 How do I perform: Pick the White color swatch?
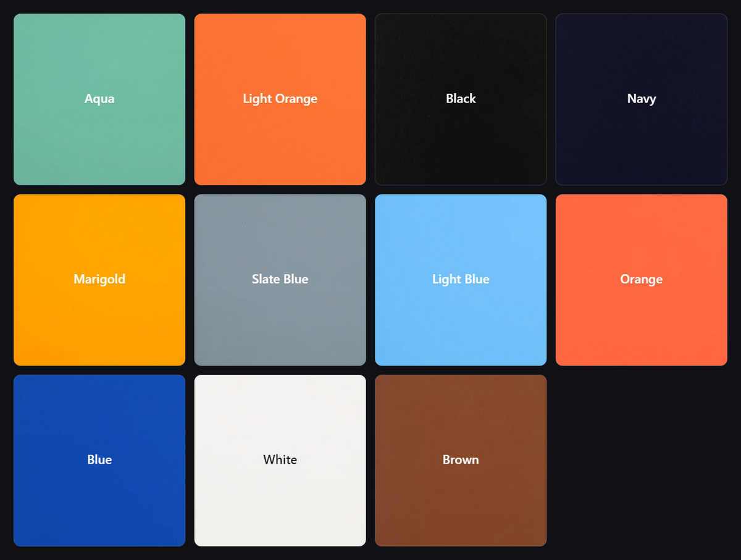point(280,461)
